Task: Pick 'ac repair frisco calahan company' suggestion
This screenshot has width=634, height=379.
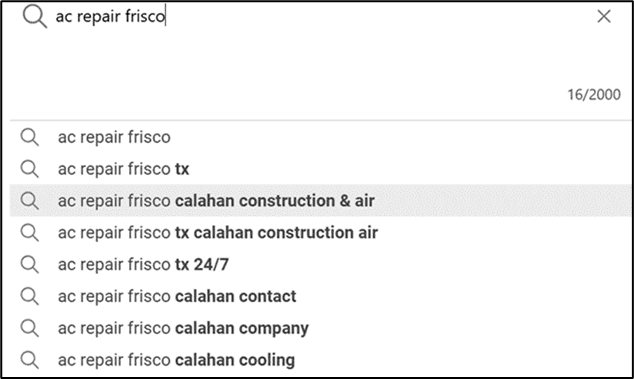Action: coord(321,328)
